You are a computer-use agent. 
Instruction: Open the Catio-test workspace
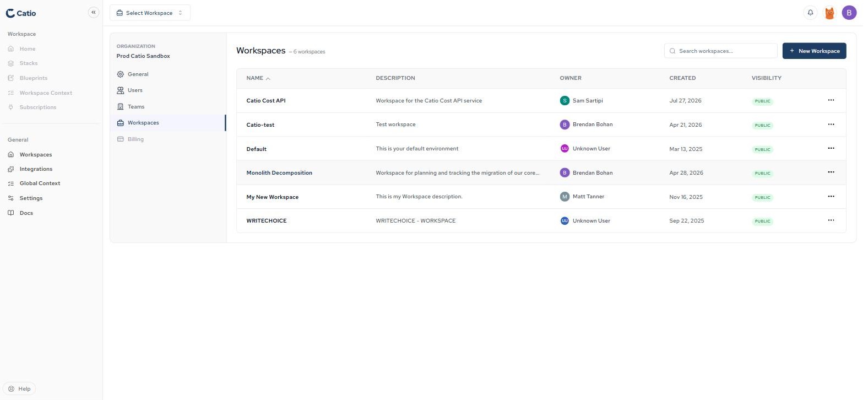[x=261, y=125]
